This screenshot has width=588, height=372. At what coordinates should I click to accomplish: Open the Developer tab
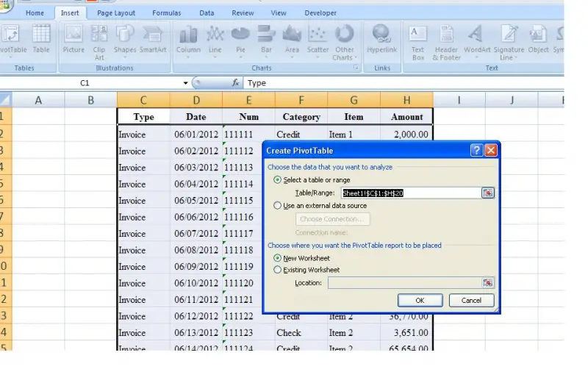(320, 12)
